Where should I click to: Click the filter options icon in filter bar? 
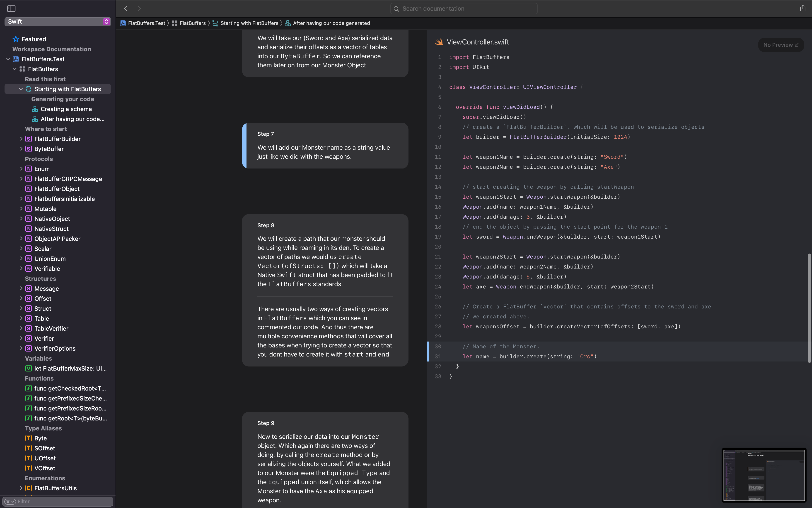point(10,501)
